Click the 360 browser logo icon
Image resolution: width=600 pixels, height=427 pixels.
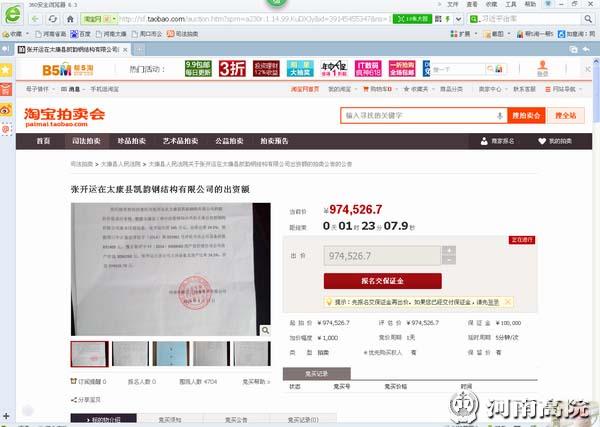(14, 18)
